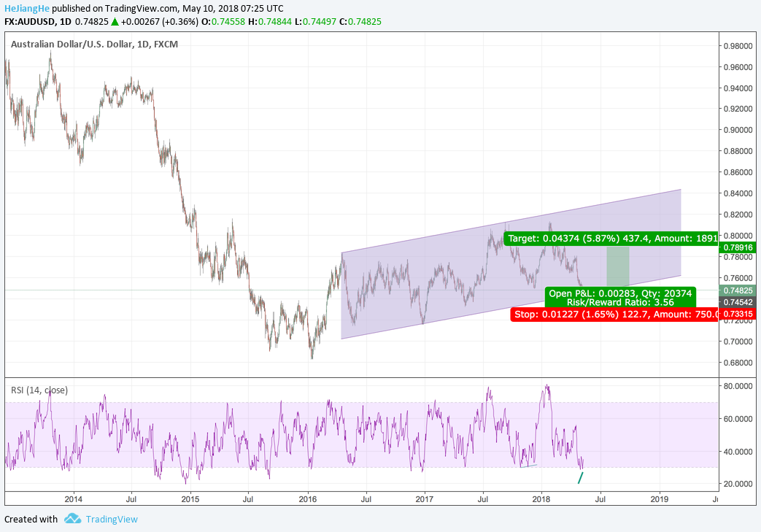Click the Close value C:0.74825
This screenshot has width=761, height=532.
(360, 22)
